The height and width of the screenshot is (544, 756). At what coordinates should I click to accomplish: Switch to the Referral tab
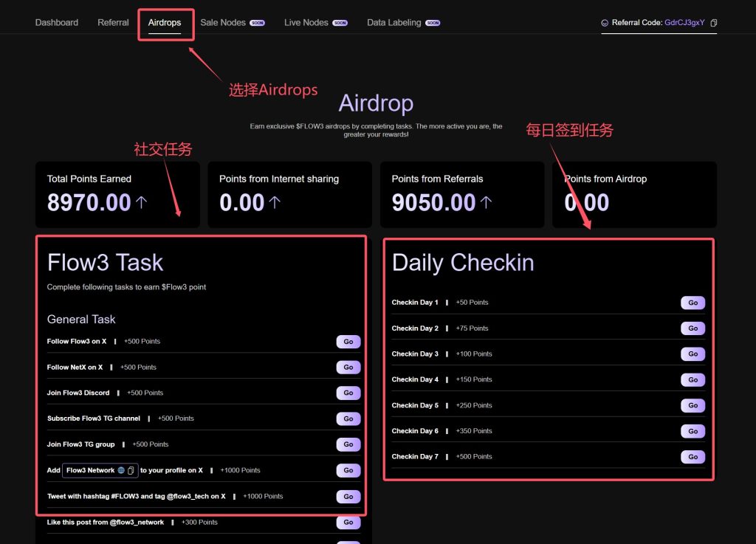[x=113, y=23]
